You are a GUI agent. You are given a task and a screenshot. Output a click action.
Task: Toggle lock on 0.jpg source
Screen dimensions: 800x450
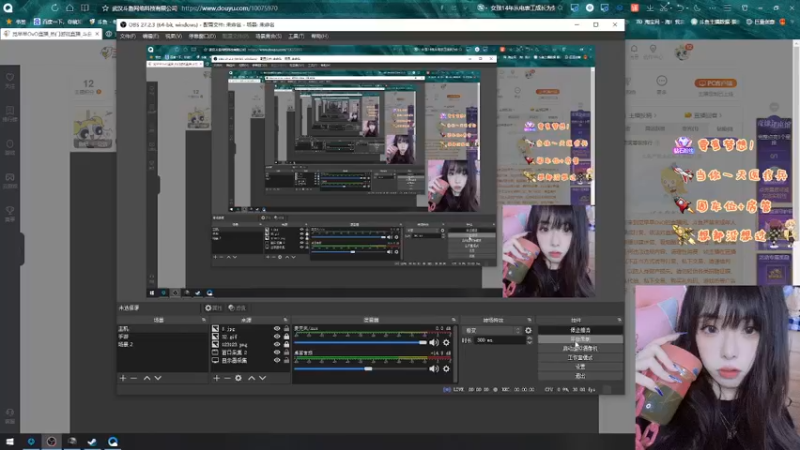click(286, 329)
